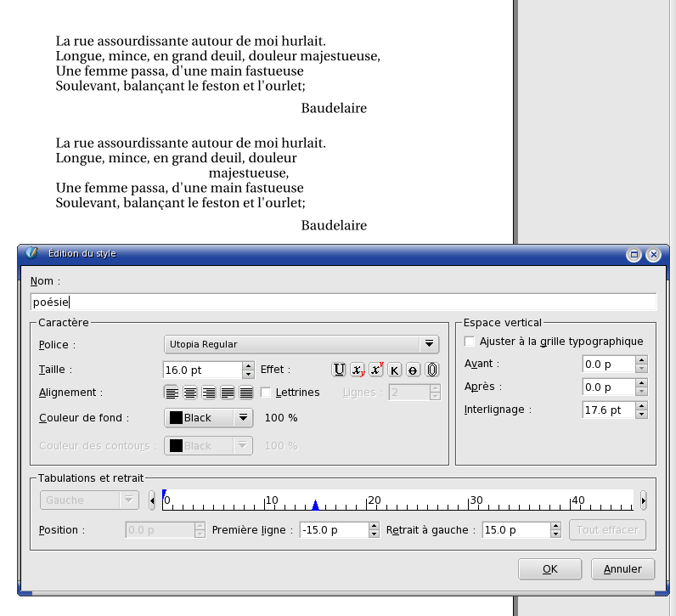Open the Police font dropdown
This screenshot has width=676, height=616.
[x=301, y=344]
